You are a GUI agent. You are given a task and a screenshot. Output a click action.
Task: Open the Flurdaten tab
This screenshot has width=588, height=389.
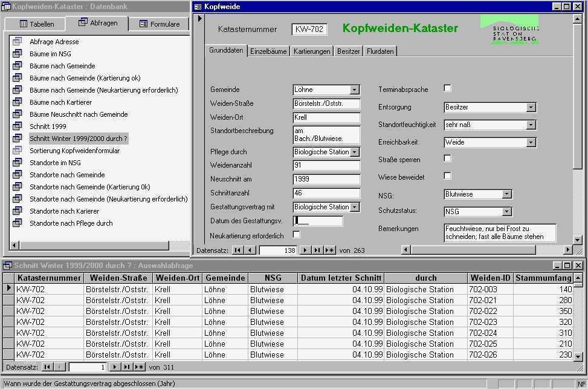(380, 51)
